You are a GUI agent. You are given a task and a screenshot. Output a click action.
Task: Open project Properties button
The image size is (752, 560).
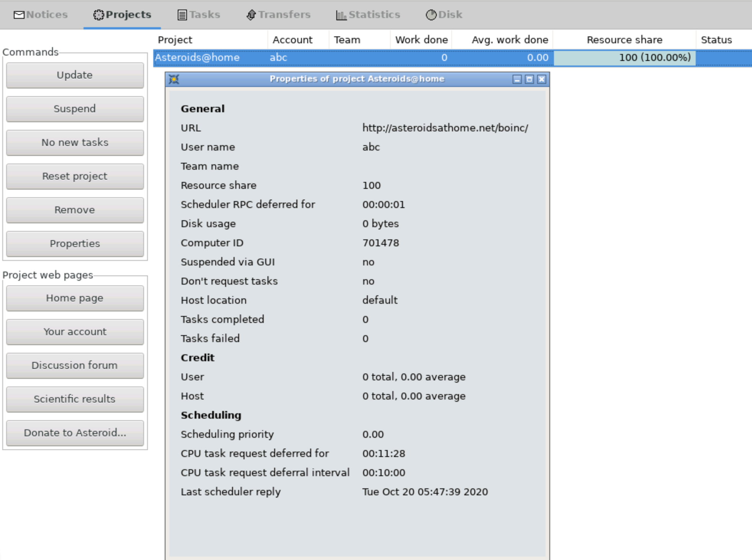coord(75,244)
